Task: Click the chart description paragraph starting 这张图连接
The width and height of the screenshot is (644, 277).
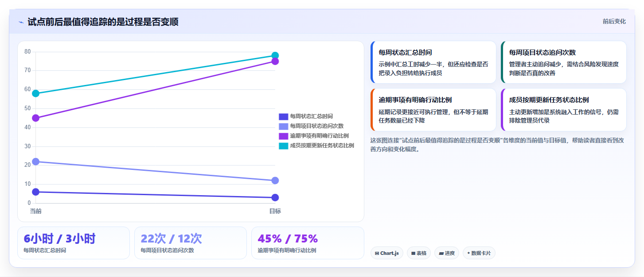Action: pos(498,145)
